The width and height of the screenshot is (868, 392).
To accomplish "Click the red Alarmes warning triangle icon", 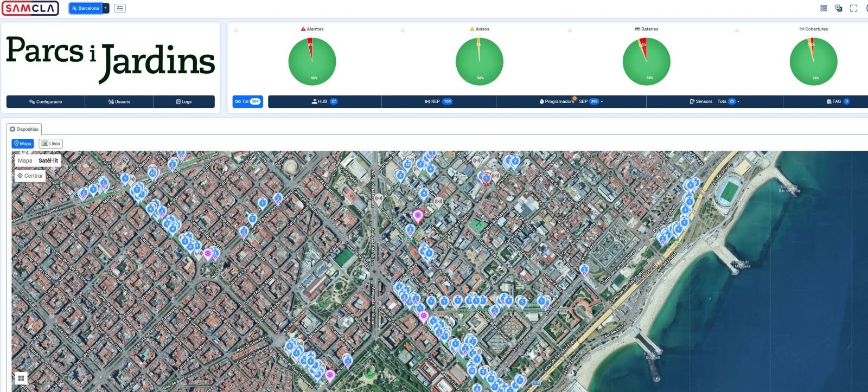I will click(x=303, y=29).
